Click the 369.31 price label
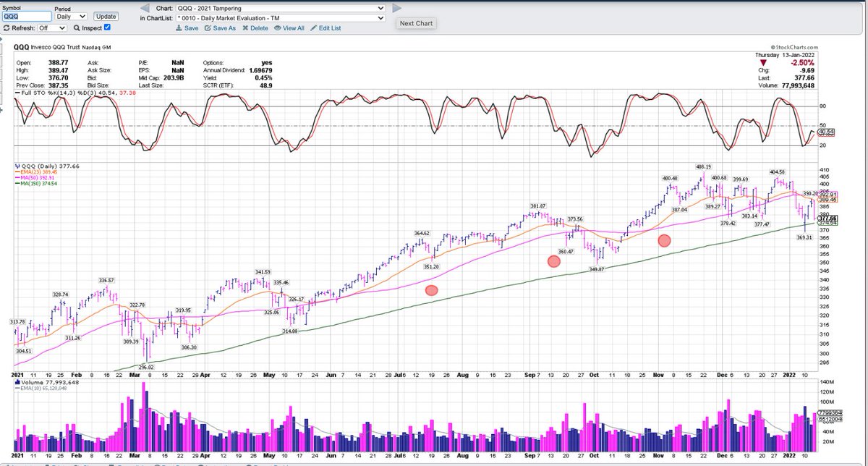 [x=805, y=237]
